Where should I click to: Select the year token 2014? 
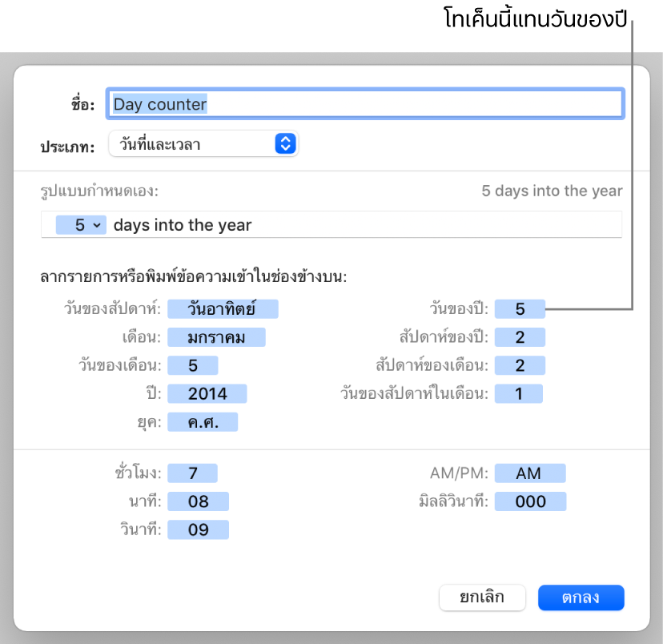pyautogui.click(x=207, y=393)
